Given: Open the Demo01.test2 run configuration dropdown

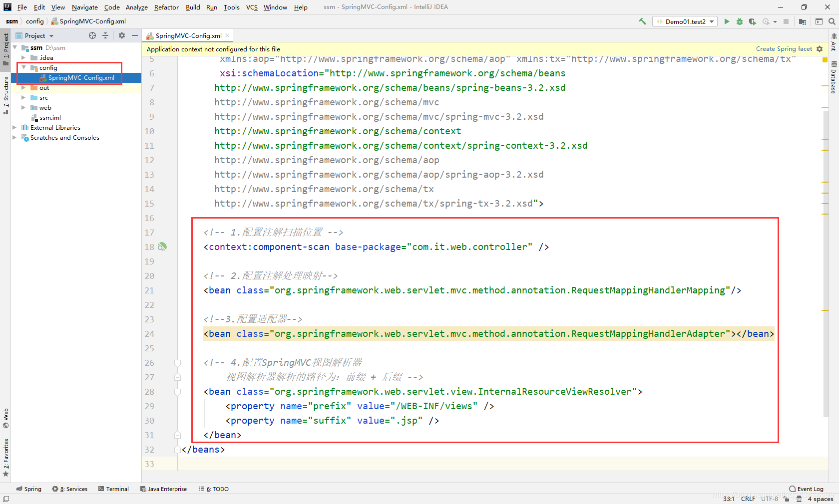Looking at the screenshot, I should tap(685, 21).
